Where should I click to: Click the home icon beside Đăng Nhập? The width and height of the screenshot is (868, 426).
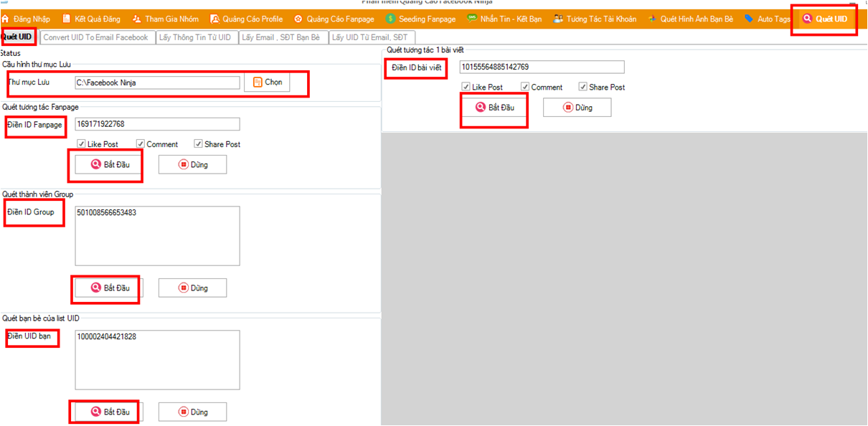coord(5,19)
